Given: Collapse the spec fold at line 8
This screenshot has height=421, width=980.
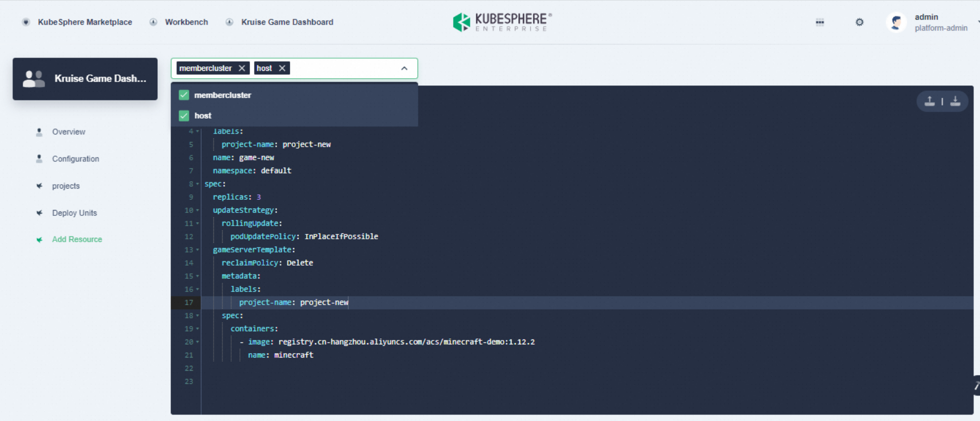Looking at the screenshot, I should (x=197, y=184).
